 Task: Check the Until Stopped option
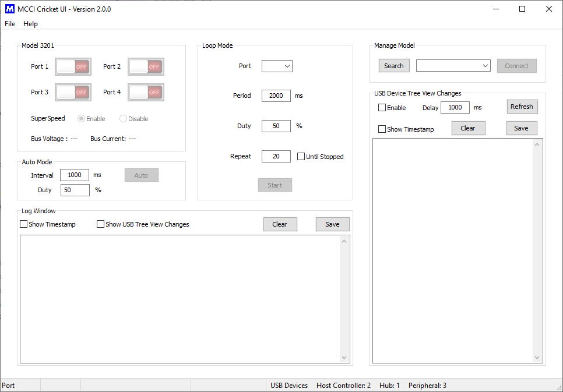(x=301, y=156)
